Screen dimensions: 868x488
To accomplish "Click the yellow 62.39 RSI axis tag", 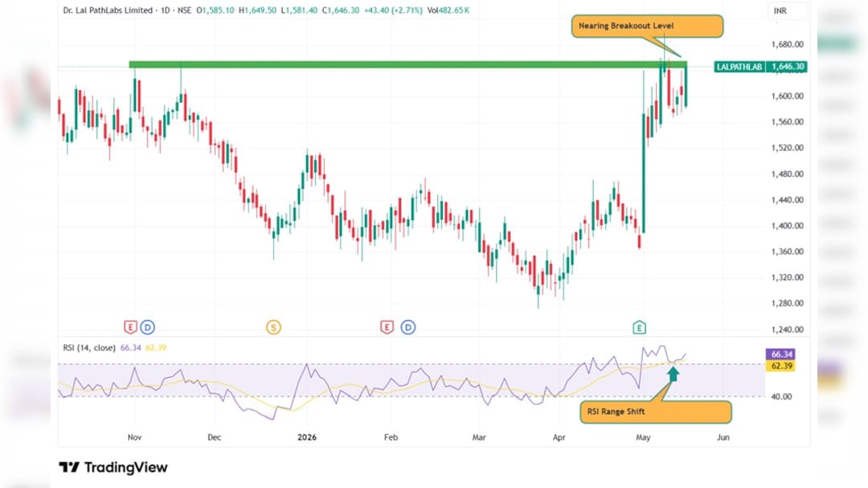I will [782, 366].
